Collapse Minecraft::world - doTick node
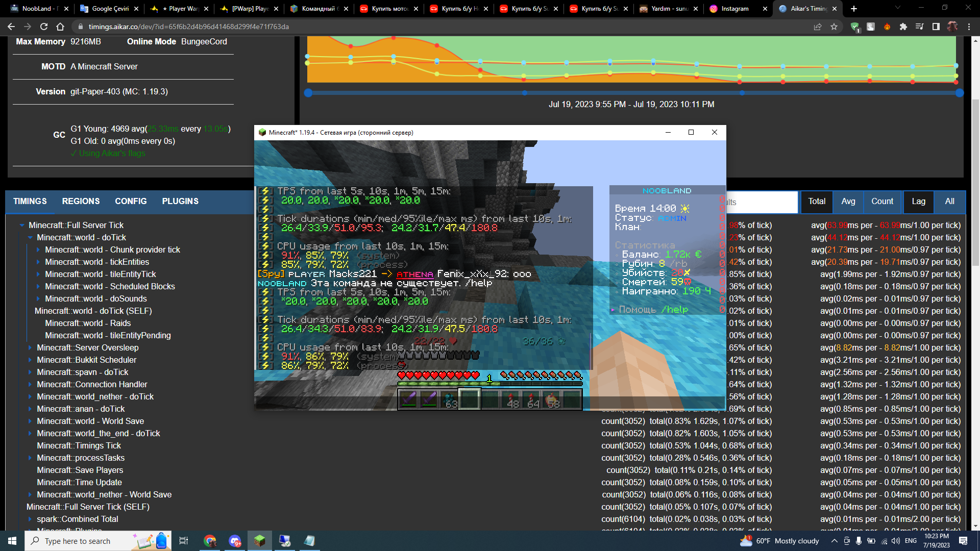Viewport: 980px width, 551px height. [x=30, y=237]
